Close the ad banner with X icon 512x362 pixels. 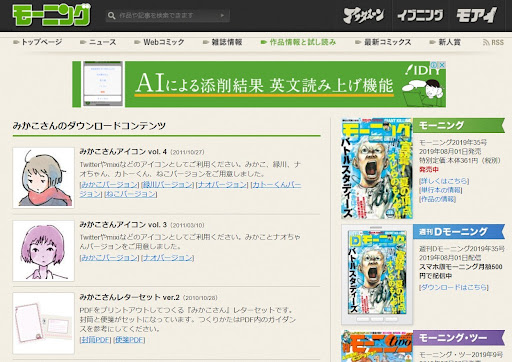click(442, 65)
